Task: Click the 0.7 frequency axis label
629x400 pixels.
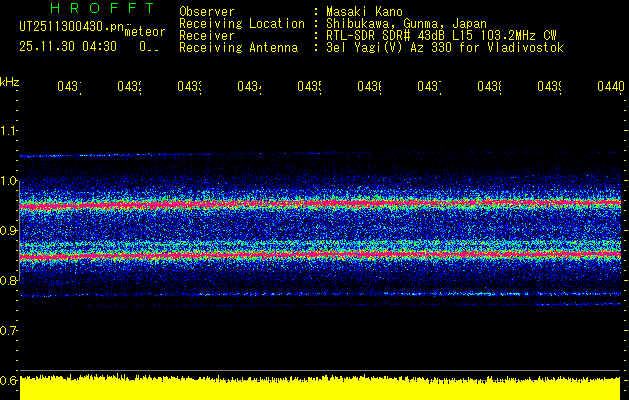Action: click(x=9, y=331)
